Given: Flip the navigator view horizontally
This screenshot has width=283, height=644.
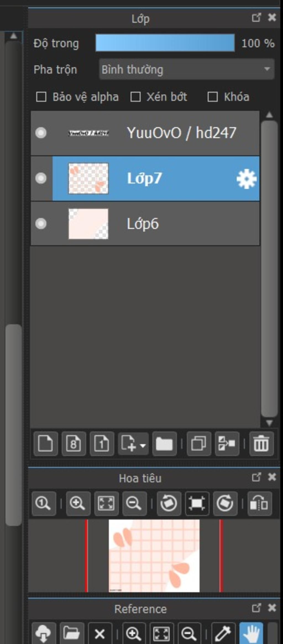Looking at the screenshot, I should pyautogui.click(x=259, y=503).
